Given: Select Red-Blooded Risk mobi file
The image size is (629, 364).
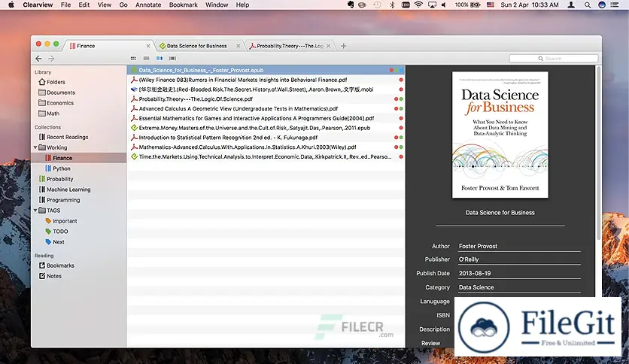Looking at the screenshot, I should point(266,89).
